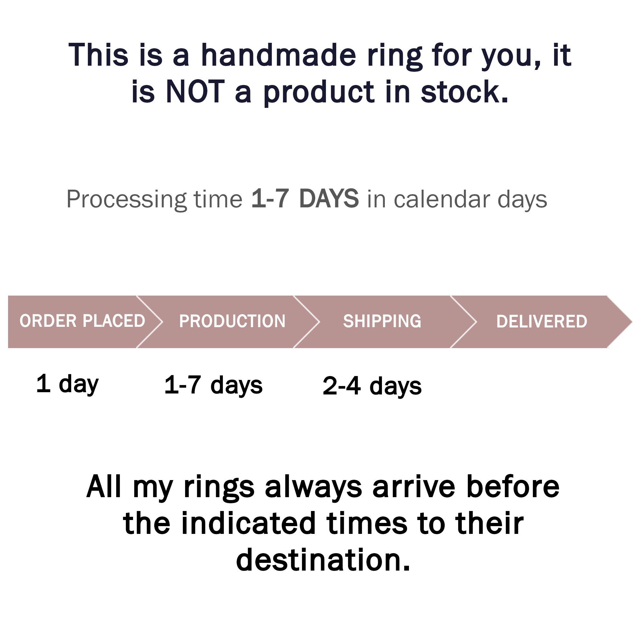This screenshot has height=644, width=644.
Task: Click the bold '1-7 DAYS' processing text
Action: click(305, 199)
